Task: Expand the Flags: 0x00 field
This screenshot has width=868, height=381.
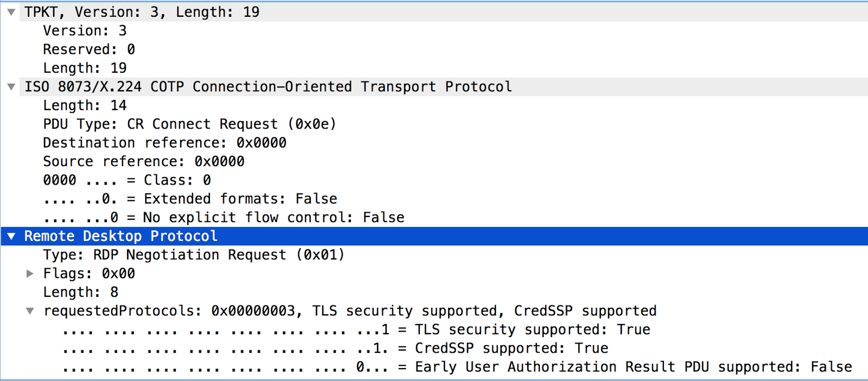Action: tap(30, 274)
